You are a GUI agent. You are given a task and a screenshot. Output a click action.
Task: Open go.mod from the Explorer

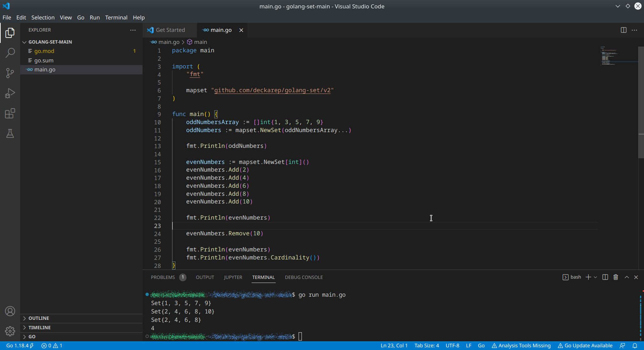[45, 51]
